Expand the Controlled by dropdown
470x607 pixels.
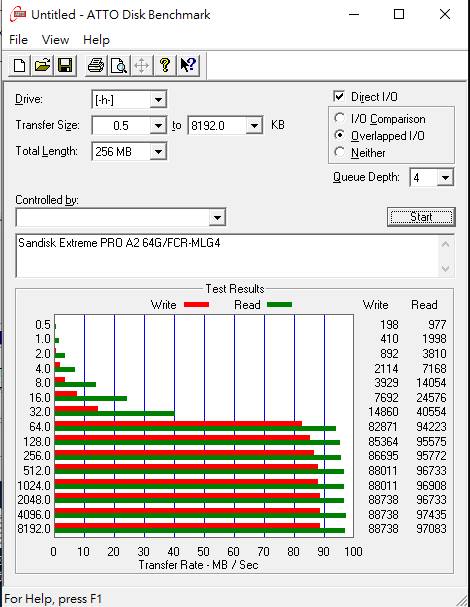217,218
